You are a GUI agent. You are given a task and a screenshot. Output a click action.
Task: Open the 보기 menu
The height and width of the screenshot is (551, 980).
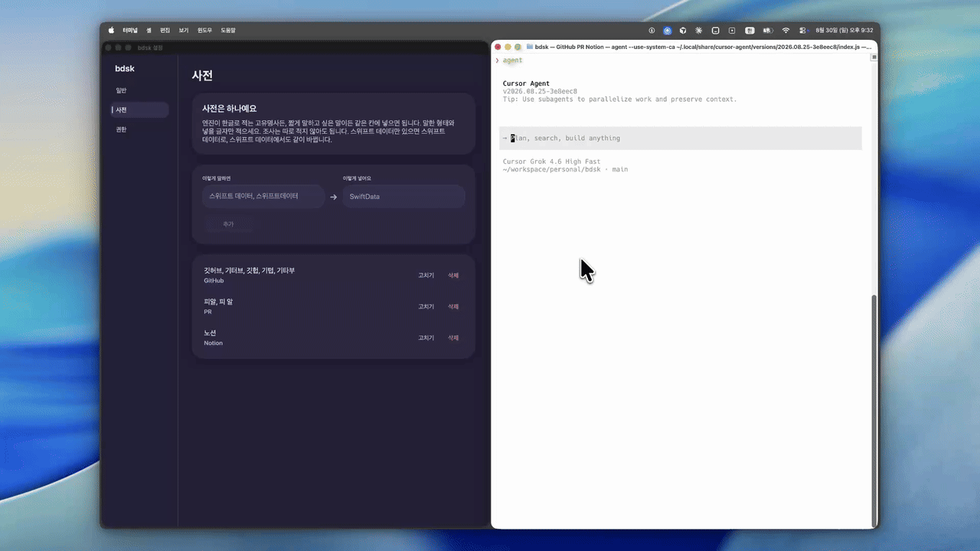point(184,31)
